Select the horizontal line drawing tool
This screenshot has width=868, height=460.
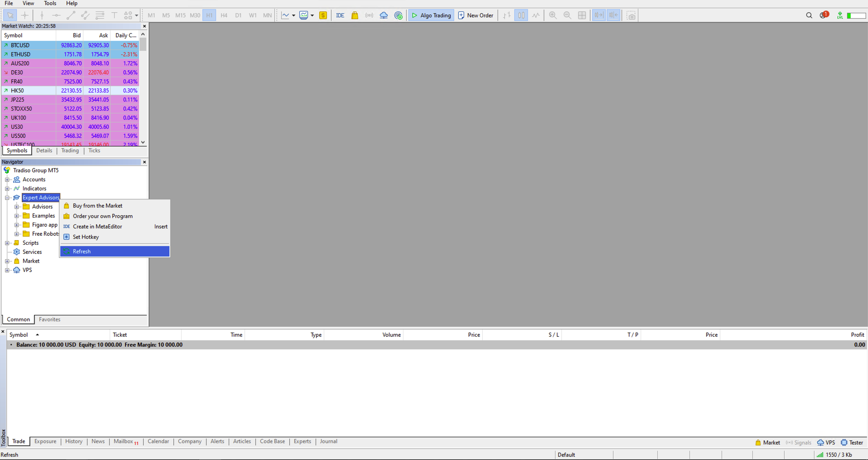click(x=56, y=15)
